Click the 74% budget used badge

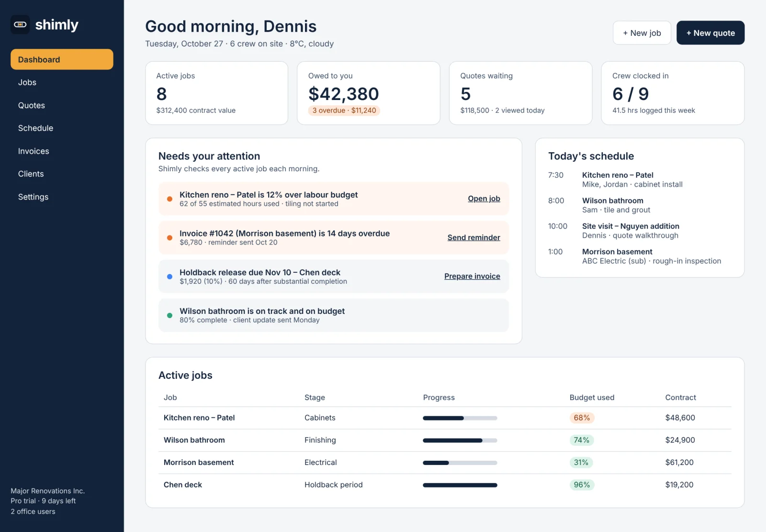(x=582, y=440)
